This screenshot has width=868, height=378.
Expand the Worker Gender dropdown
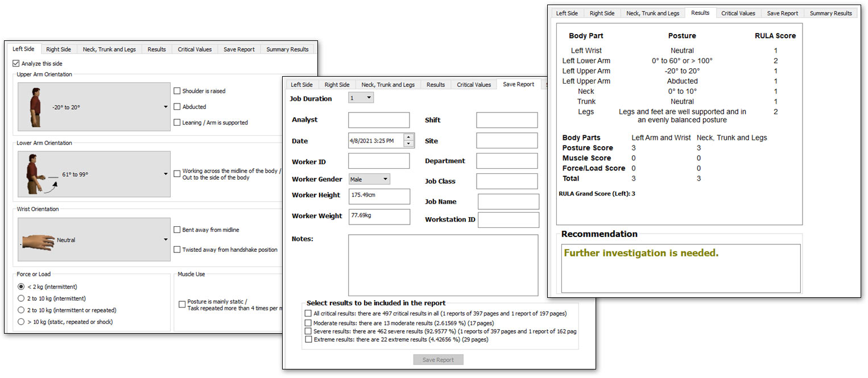[369, 179]
